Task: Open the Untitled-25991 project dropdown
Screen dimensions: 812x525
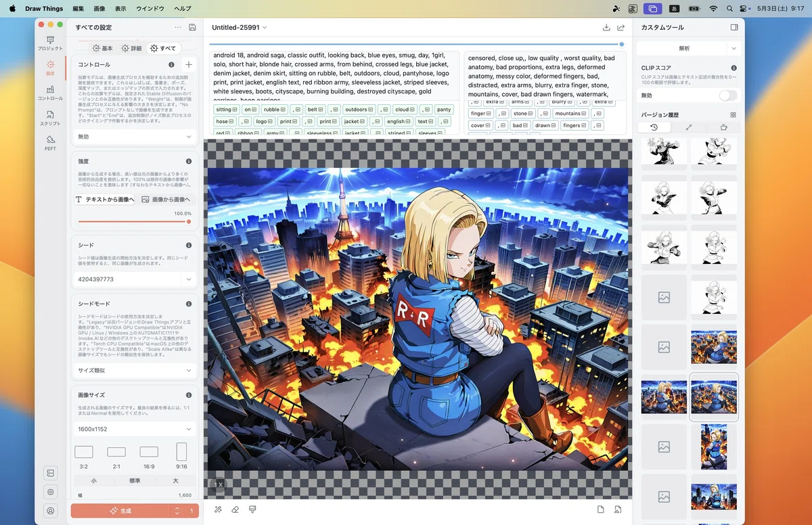Action: tap(240, 28)
